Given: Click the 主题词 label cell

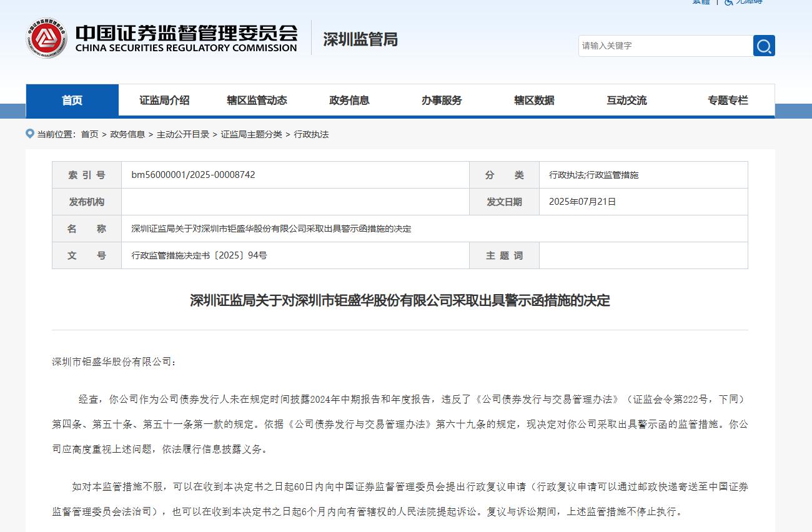Looking at the screenshot, I should click(x=504, y=255).
